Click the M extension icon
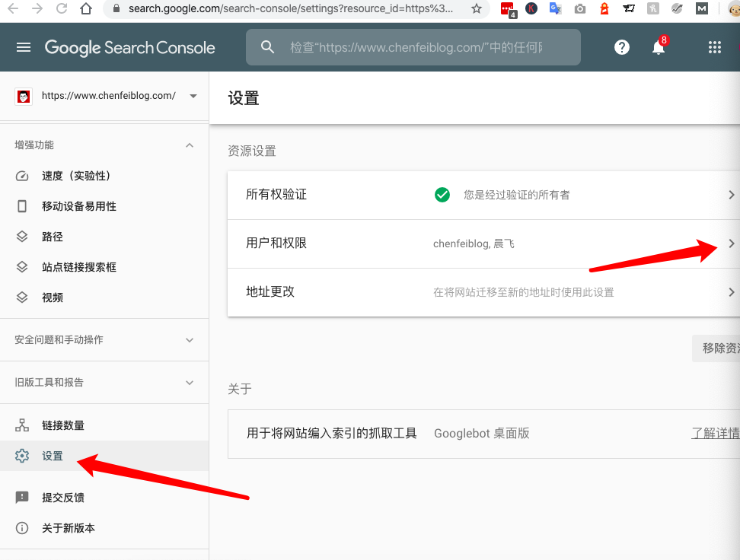Image resolution: width=740 pixels, height=560 pixels. 702,8
